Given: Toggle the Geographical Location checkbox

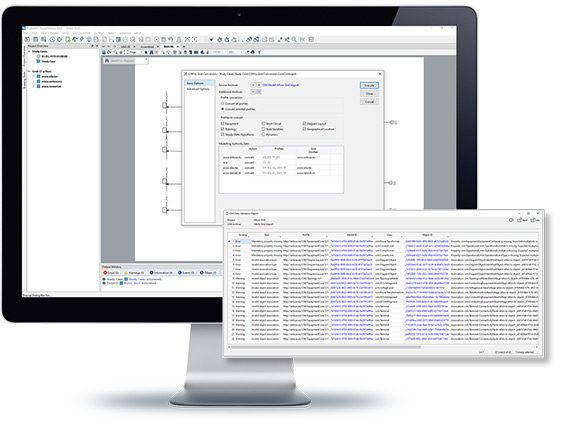Looking at the screenshot, I should click(x=304, y=129).
